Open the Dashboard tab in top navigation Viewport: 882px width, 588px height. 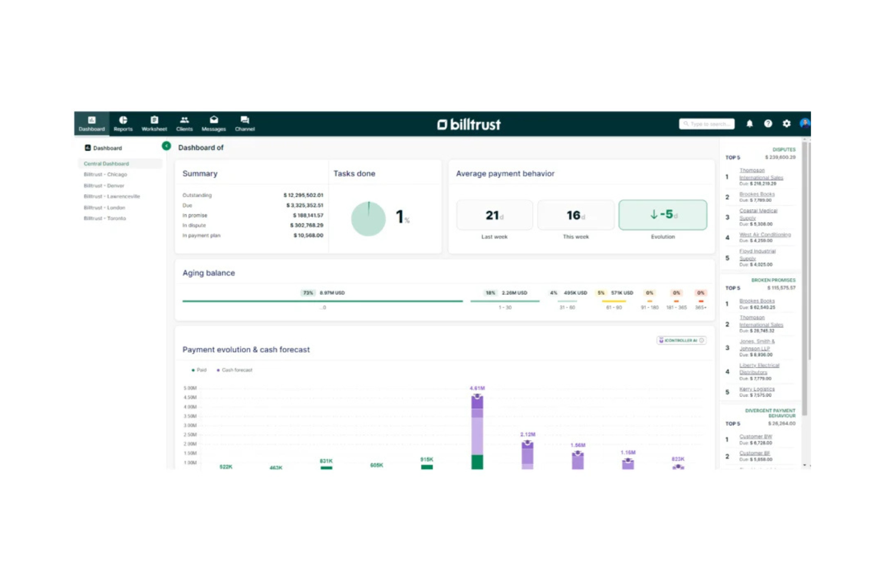[92, 123]
